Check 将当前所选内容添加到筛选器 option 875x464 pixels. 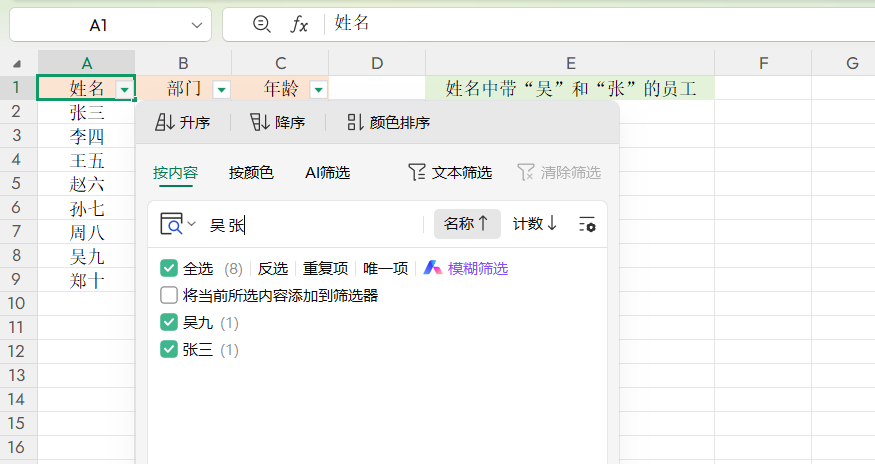[x=169, y=295]
